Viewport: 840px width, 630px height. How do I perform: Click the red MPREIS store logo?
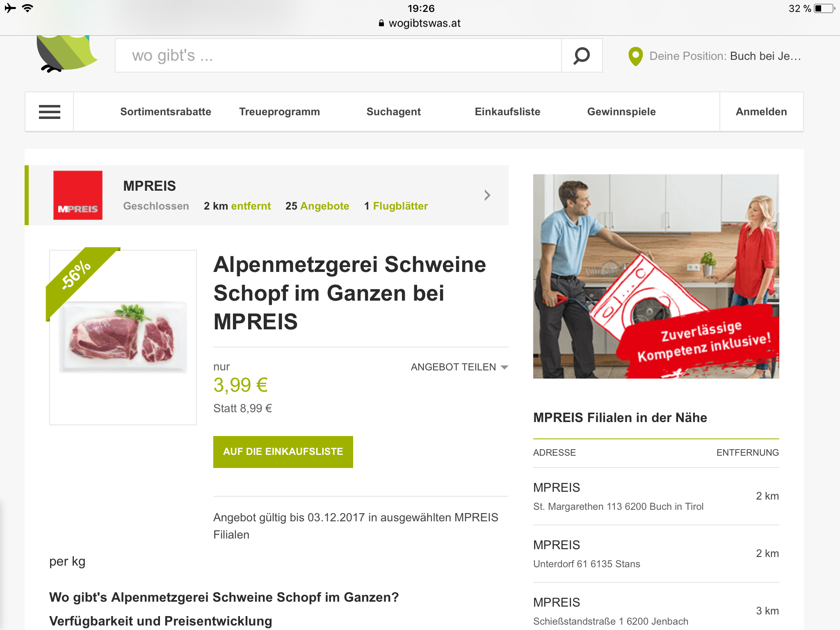(78, 195)
